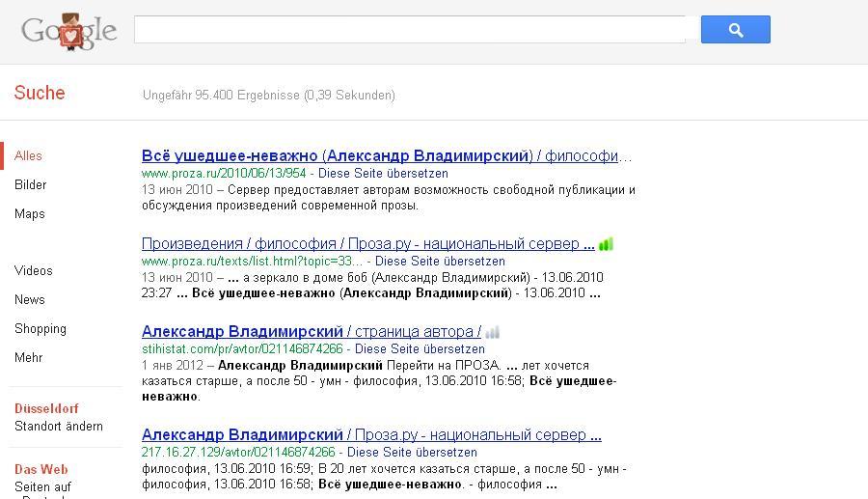
Task: Translate the stihistat.com result page
Action: click(x=420, y=349)
